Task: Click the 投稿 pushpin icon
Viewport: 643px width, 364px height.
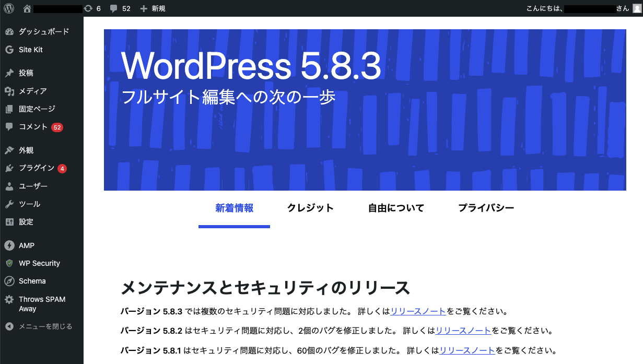Action: pos(9,73)
